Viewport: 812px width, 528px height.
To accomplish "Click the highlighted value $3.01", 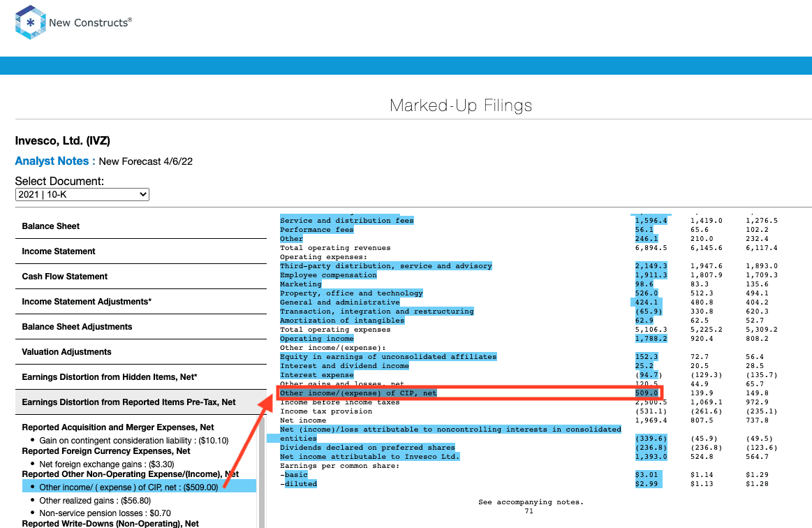I will (x=647, y=475).
